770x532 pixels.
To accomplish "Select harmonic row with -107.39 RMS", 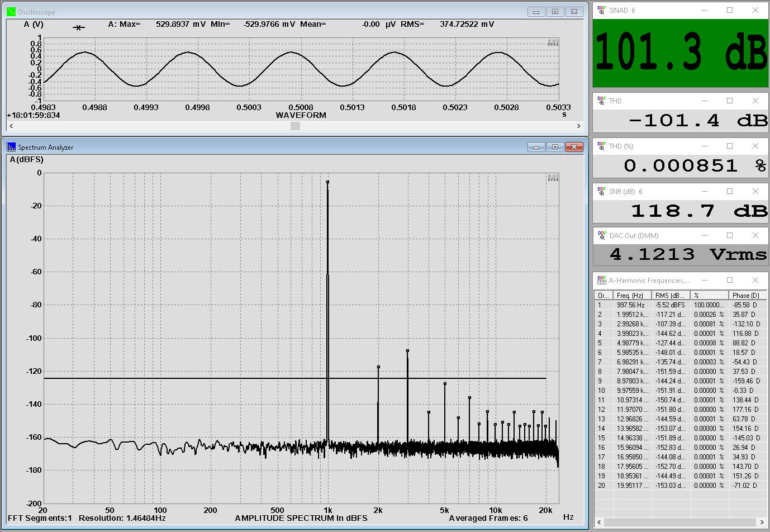I will [x=681, y=324].
